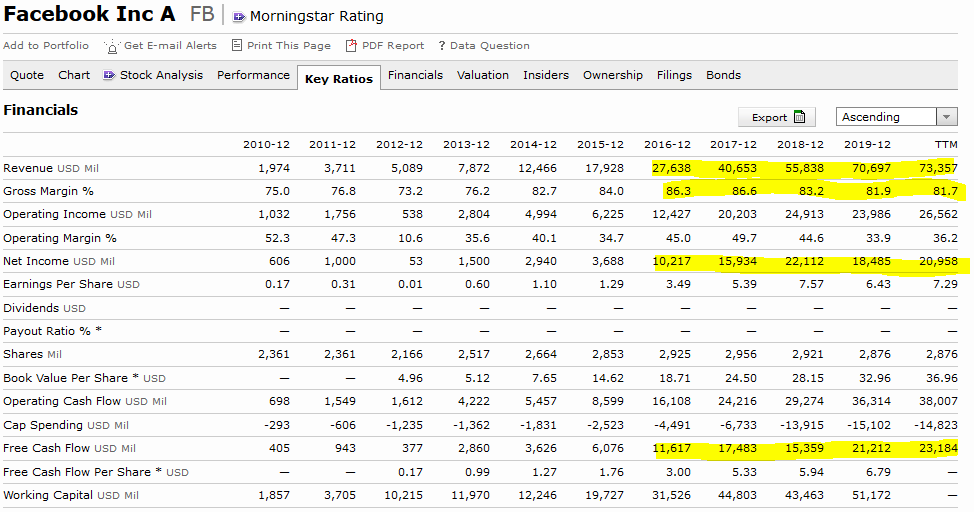Click the TTM free cash flow value 23,184
The width and height of the screenshot is (974, 512).
point(938,448)
